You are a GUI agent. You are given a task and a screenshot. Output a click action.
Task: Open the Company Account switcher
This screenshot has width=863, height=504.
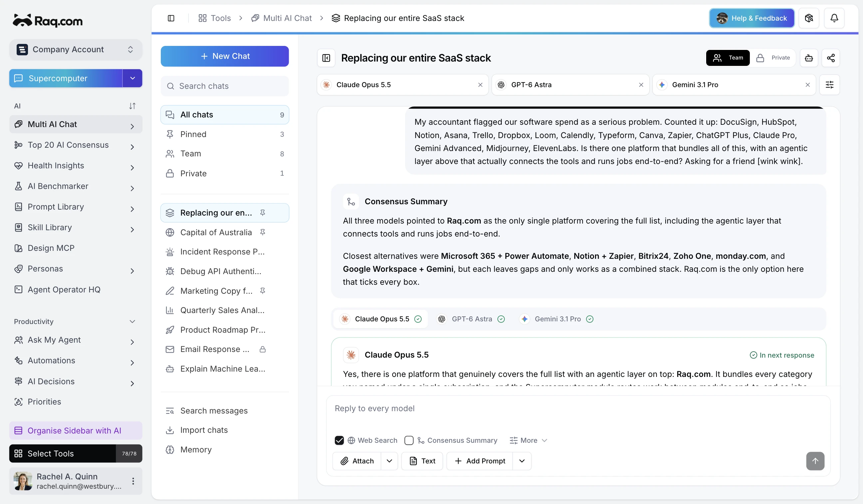click(x=76, y=50)
